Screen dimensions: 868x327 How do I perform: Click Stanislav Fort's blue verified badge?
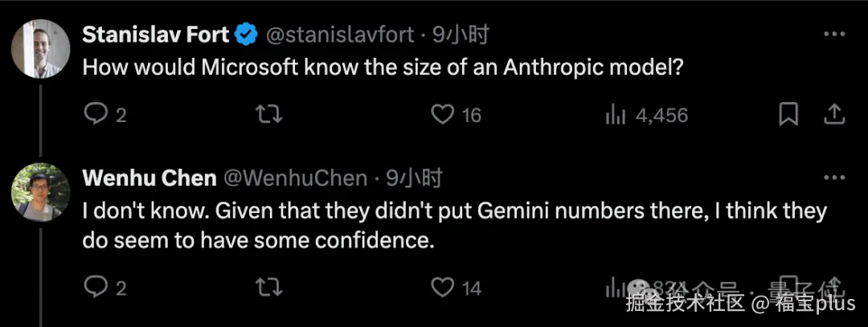246,35
